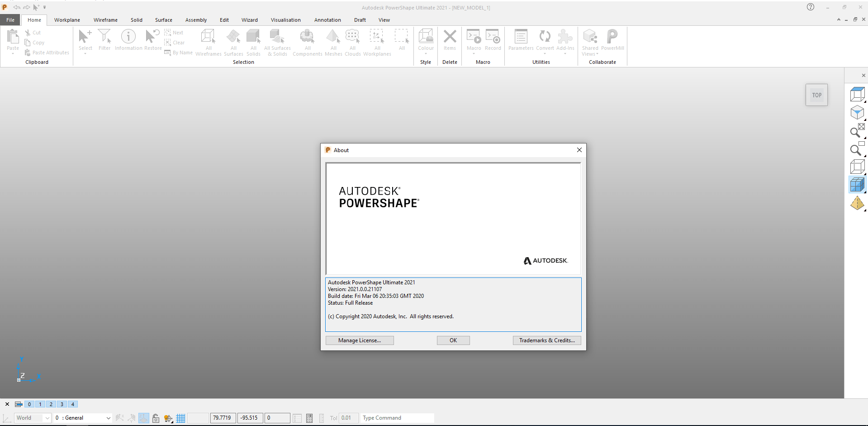The width and height of the screenshot is (868, 426).
Task: Toggle level group 3 button
Action: click(x=62, y=404)
